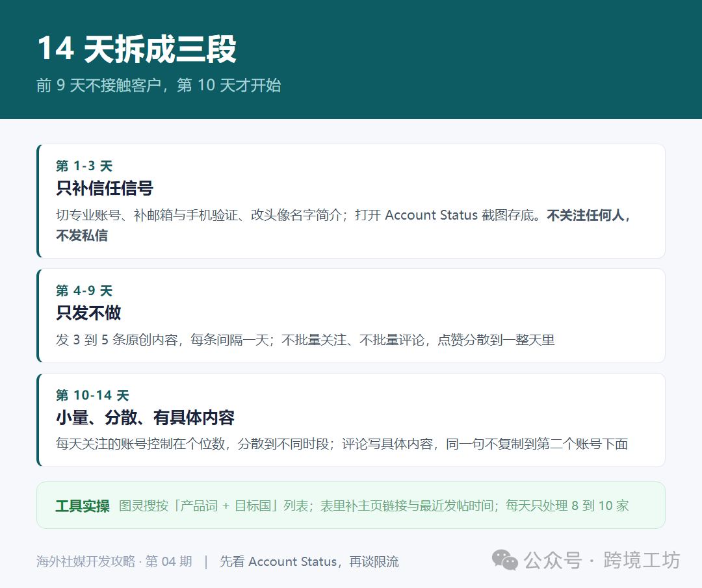Select the heading "小量、分散、有具体内容"

145,418
